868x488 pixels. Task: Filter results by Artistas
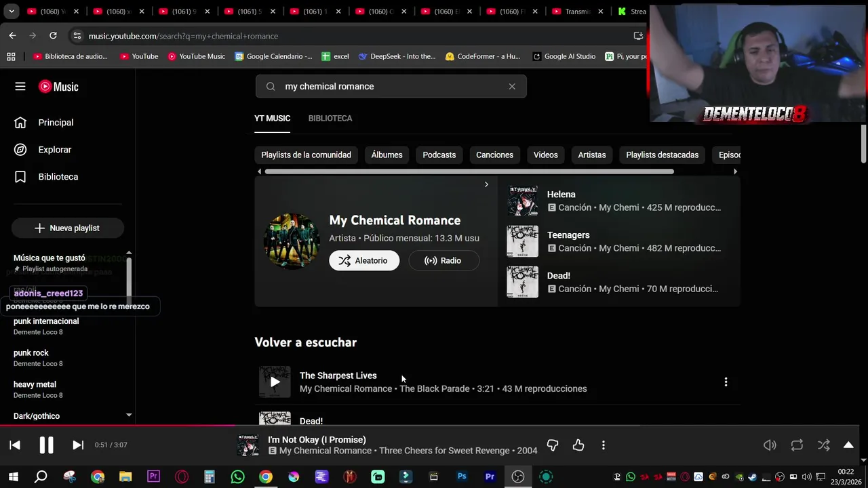click(592, 155)
